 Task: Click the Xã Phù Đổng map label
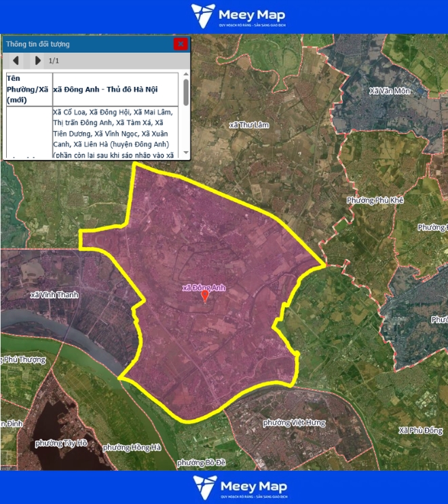tap(420, 431)
